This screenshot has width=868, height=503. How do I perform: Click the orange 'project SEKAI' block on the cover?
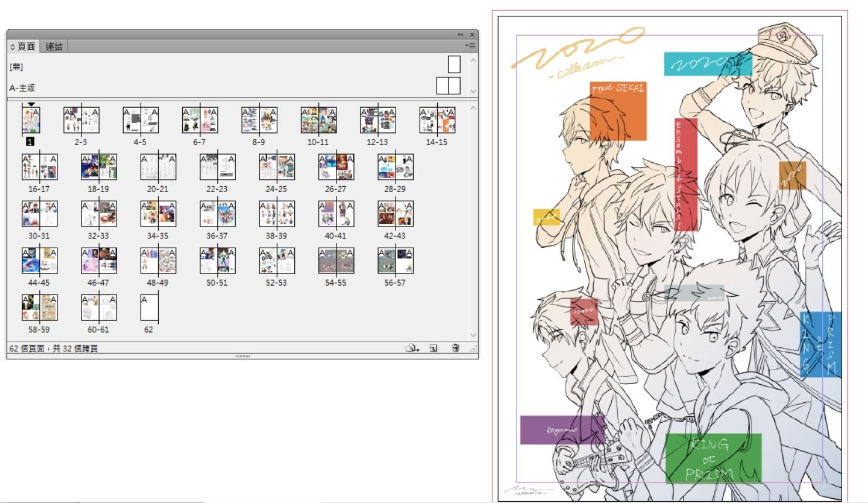click(x=618, y=111)
